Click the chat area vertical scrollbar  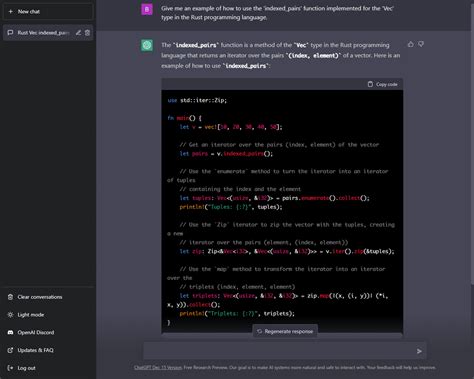(x=472, y=143)
